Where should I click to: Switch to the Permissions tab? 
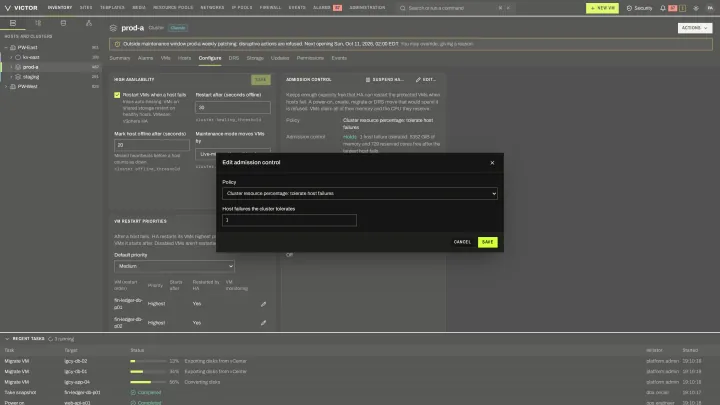(x=310, y=58)
